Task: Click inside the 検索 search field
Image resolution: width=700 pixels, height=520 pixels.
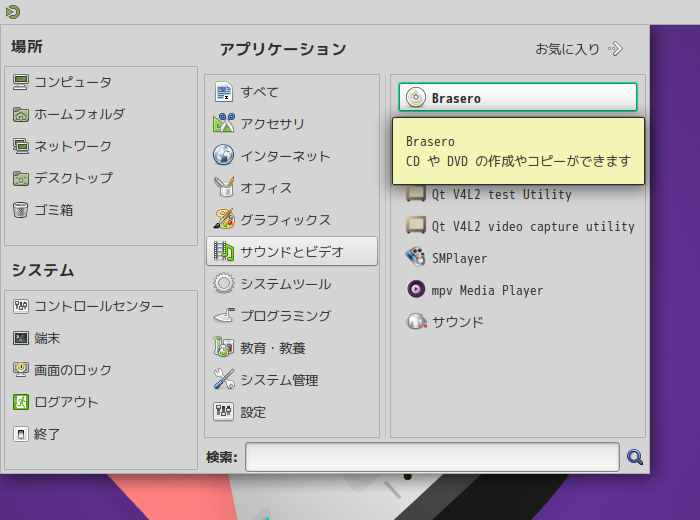Action: click(432, 457)
